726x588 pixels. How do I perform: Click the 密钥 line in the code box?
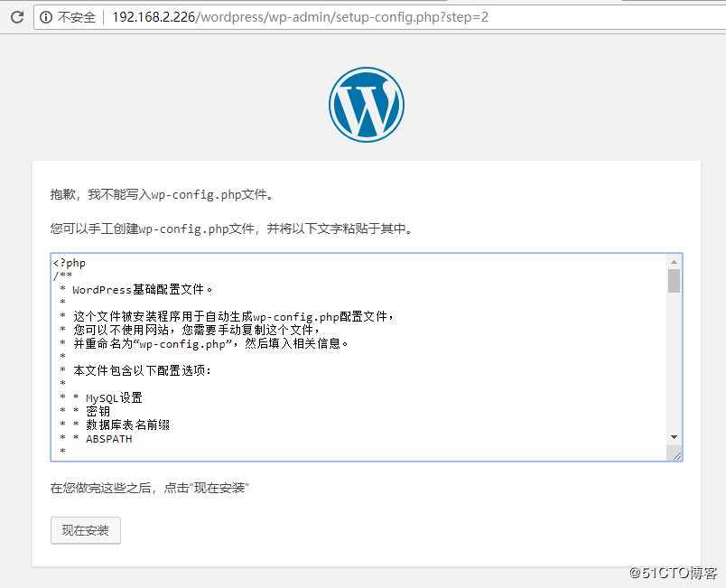(96, 411)
